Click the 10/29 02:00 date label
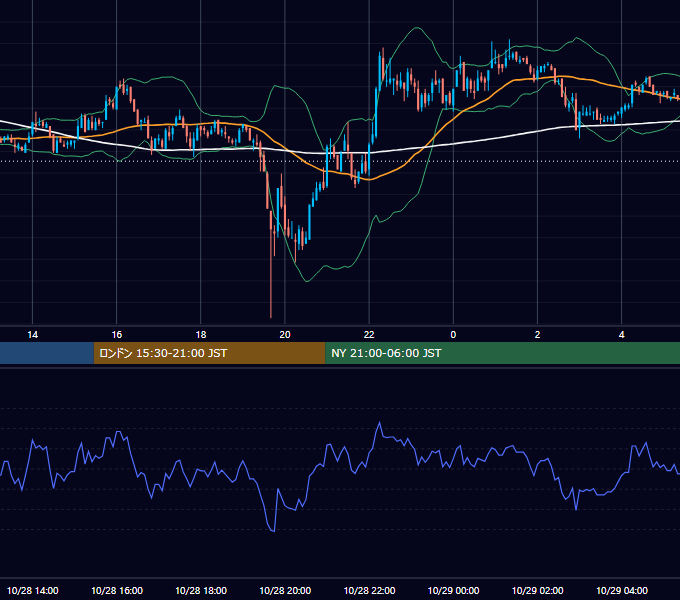 [x=537, y=590]
